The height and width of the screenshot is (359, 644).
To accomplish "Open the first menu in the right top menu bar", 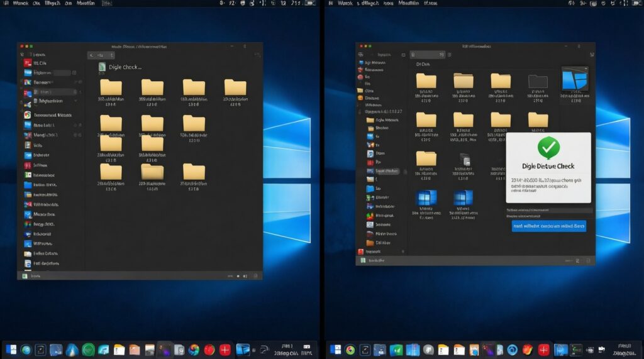I will pyautogui.click(x=345, y=3).
